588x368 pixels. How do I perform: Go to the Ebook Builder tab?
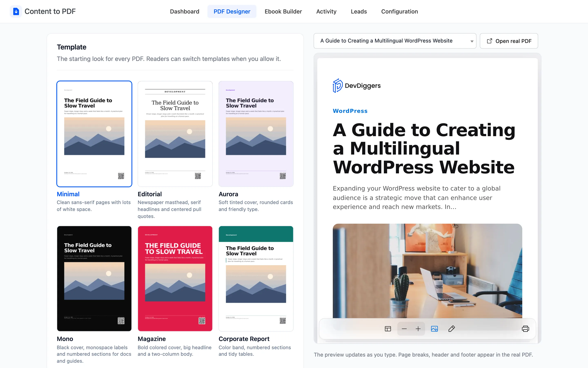(283, 11)
